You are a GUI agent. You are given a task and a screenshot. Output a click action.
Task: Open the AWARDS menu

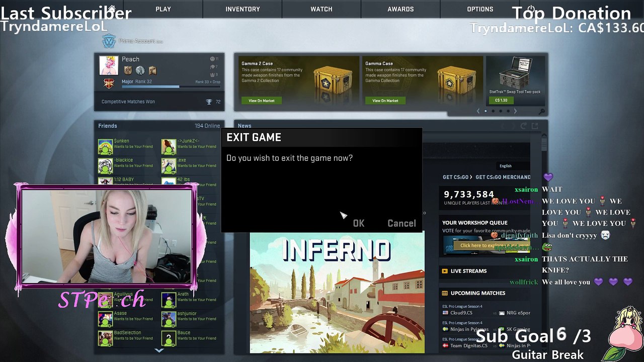click(400, 9)
